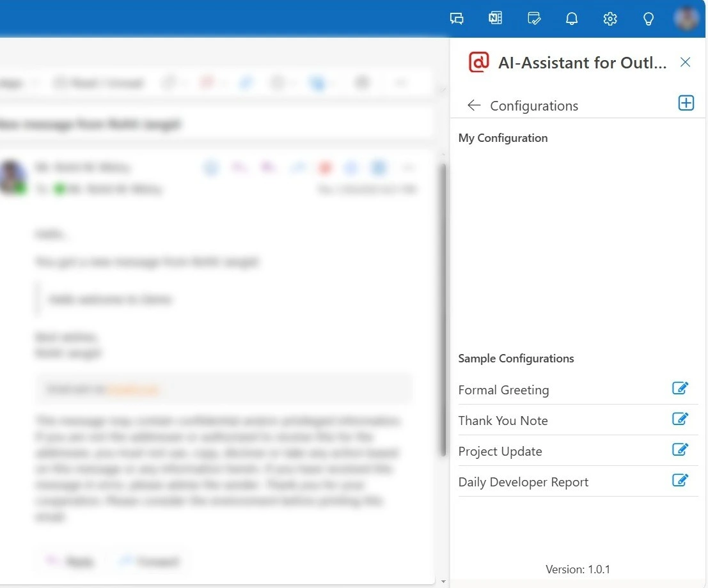The width and height of the screenshot is (708, 588).
Task: Add a new configuration with plus icon
Action: coord(686,103)
